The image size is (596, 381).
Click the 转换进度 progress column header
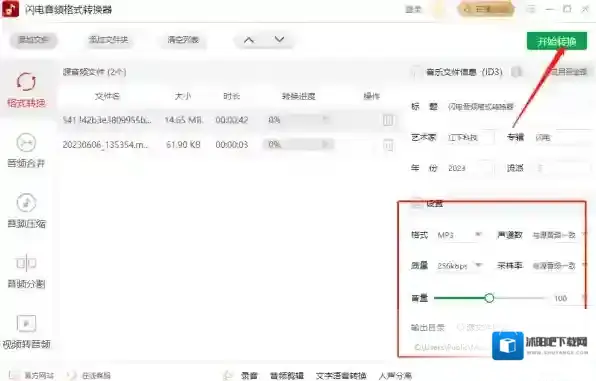coord(298,96)
